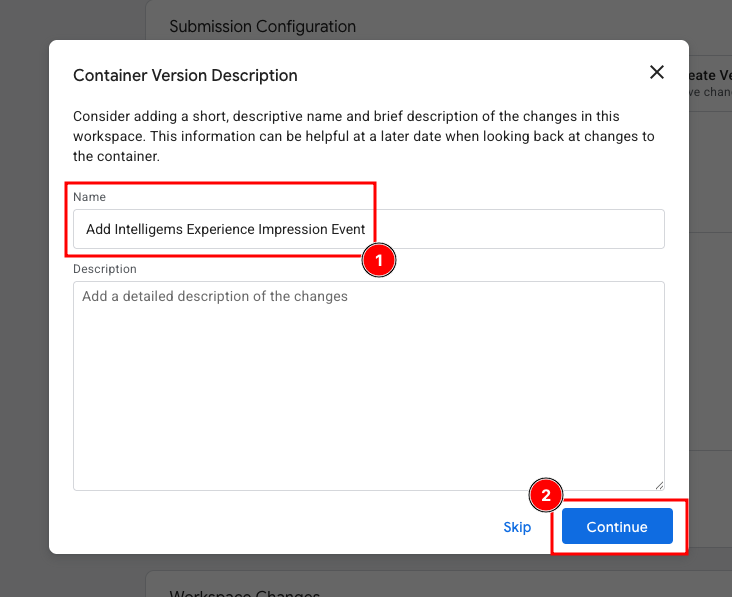Click the "Add a detailed description" placeholder

pyautogui.click(x=215, y=296)
